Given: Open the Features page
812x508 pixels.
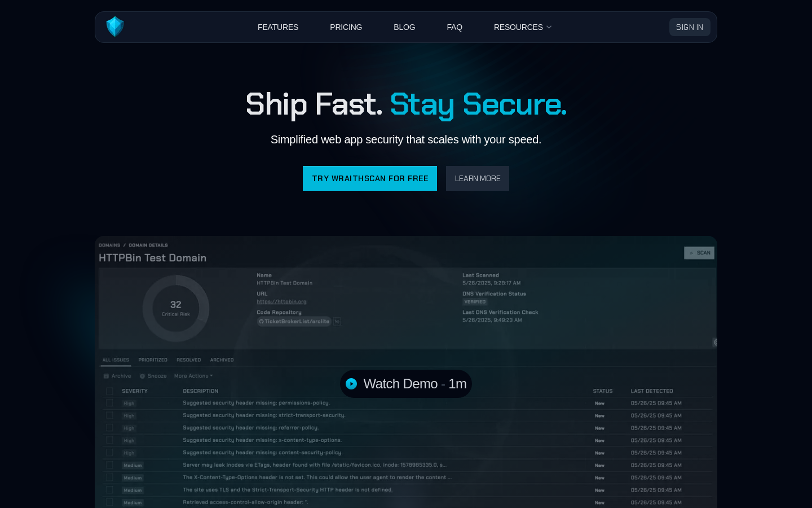Looking at the screenshot, I should point(278,27).
